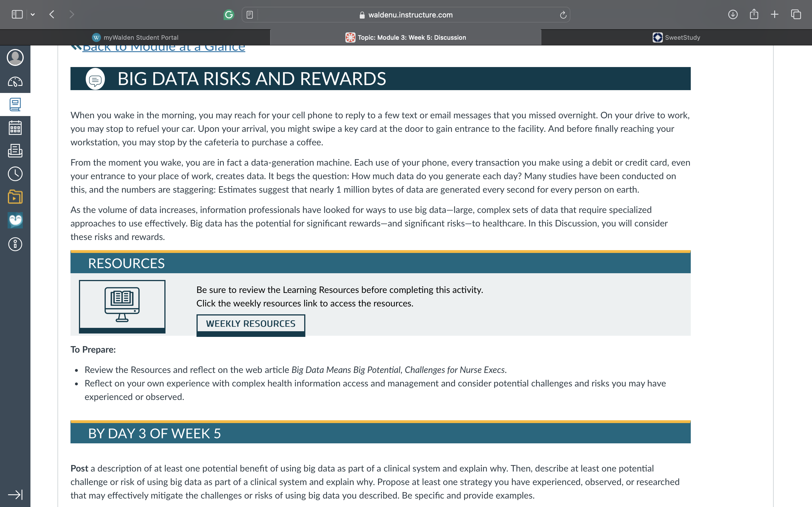Open the Help info icon in sidebar

point(15,244)
